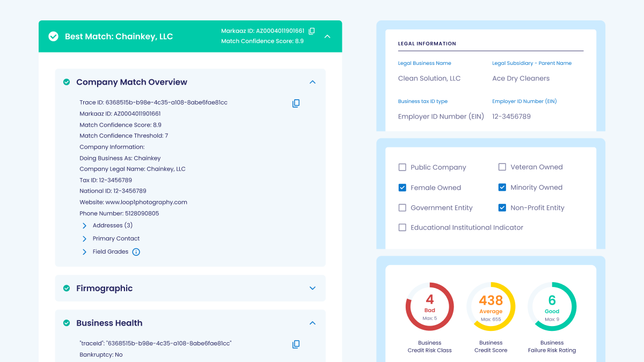Click the Business Credit Score gauge showing 438

coord(491,307)
